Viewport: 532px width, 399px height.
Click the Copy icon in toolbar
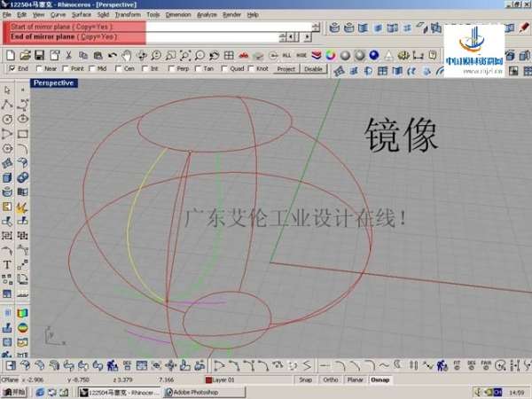click(x=83, y=55)
